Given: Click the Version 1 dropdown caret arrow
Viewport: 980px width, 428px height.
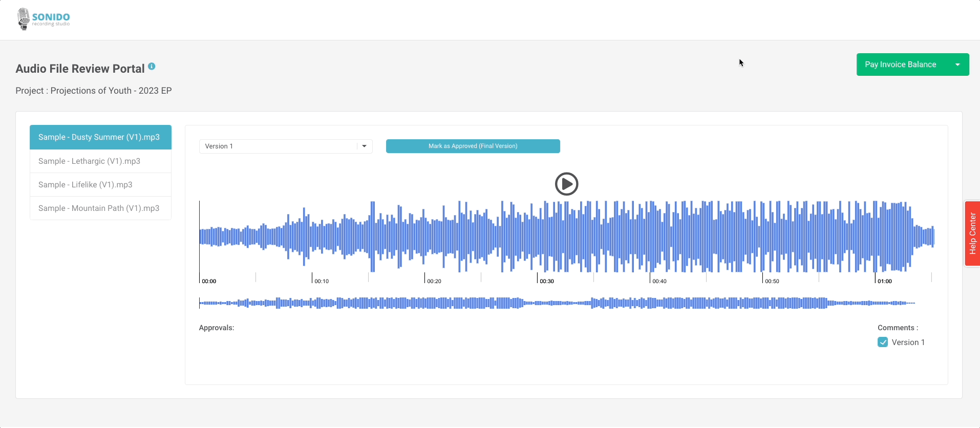Looking at the screenshot, I should pyautogui.click(x=364, y=146).
